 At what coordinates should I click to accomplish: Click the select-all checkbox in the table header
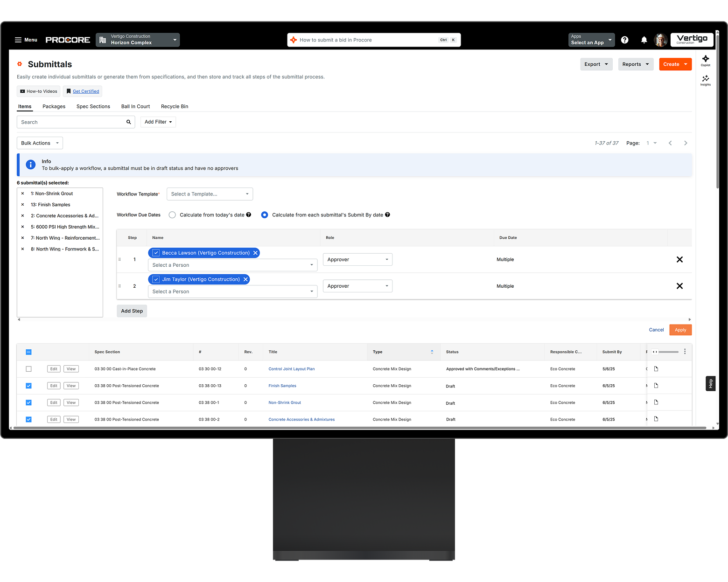coord(28,352)
